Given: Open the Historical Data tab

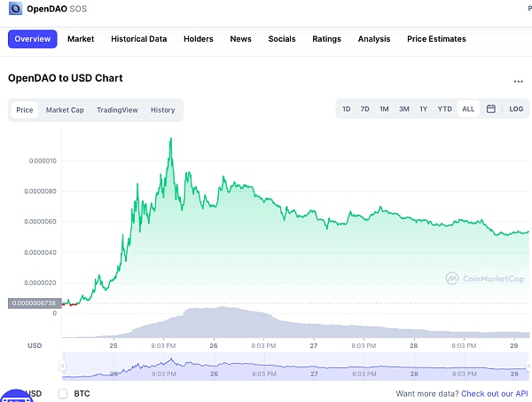Looking at the screenshot, I should (x=138, y=39).
